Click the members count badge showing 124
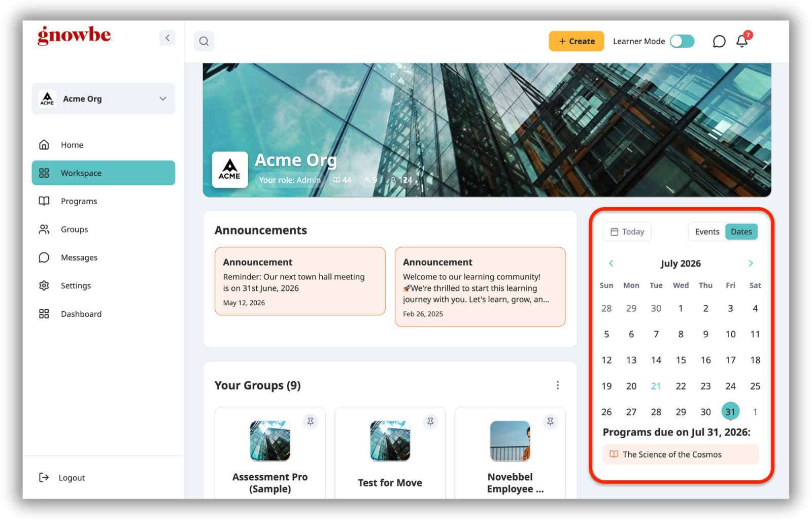 point(401,180)
